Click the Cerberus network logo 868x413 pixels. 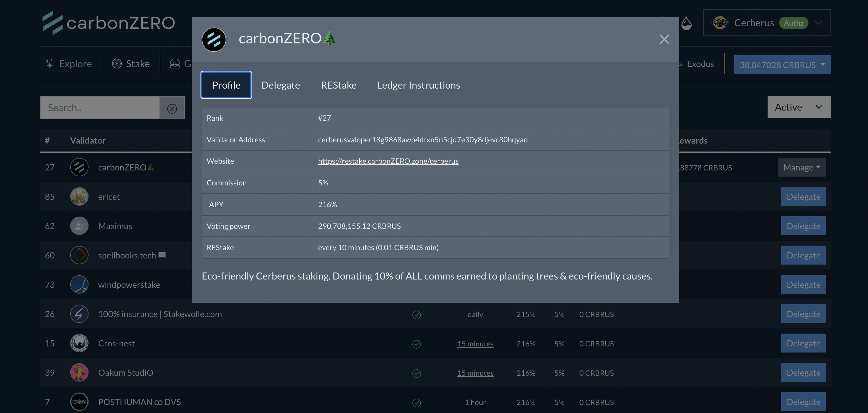[720, 23]
